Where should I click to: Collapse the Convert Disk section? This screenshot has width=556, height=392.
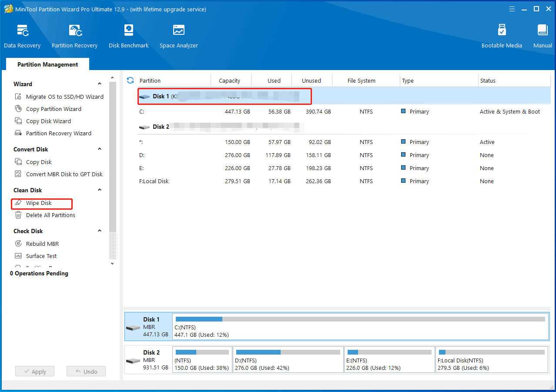[x=100, y=149]
